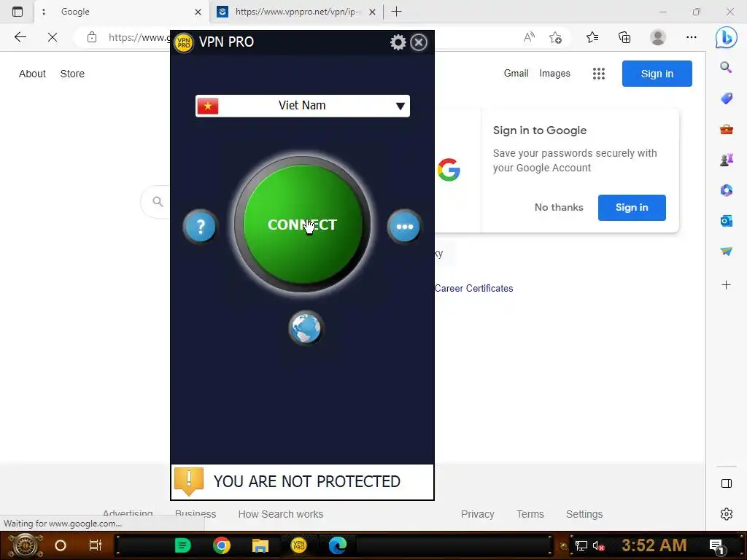Close the vpnpro.net tab
The height and width of the screenshot is (560, 747).
[x=373, y=12]
